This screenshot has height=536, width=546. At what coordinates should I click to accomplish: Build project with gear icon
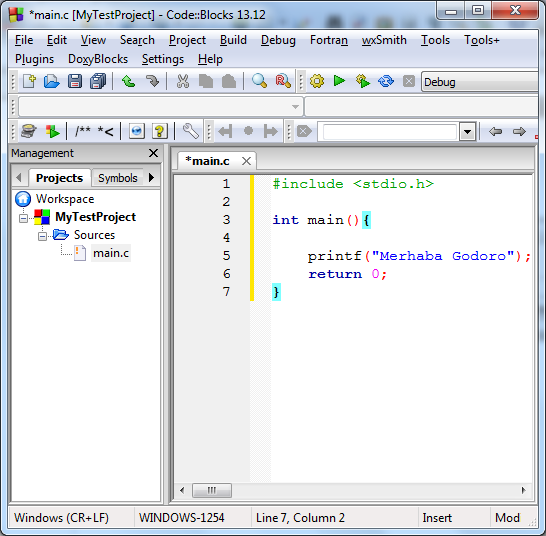click(x=317, y=81)
